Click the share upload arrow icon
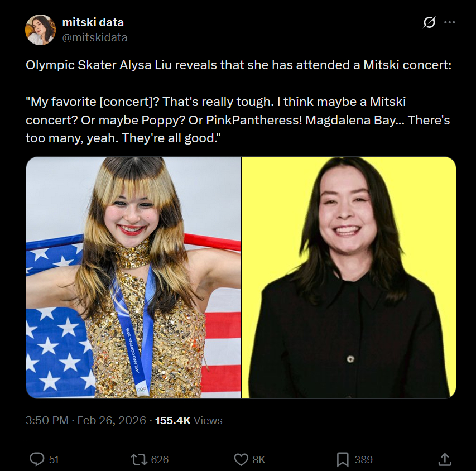The height and width of the screenshot is (471, 476). pos(444,459)
